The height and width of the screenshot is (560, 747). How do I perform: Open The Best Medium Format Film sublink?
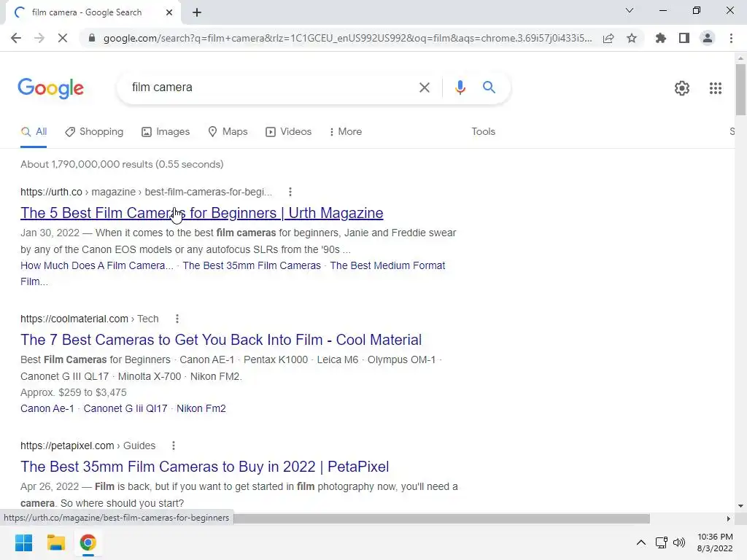pyautogui.click(x=387, y=265)
